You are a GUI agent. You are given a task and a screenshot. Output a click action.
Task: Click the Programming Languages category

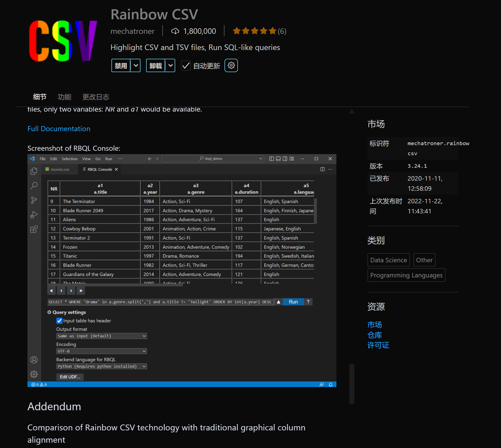pyautogui.click(x=406, y=275)
